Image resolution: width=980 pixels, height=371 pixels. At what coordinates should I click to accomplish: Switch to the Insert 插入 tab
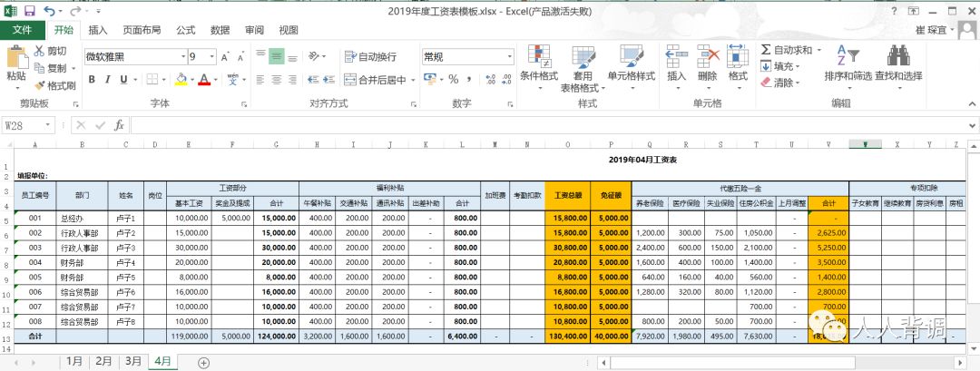point(97,30)
